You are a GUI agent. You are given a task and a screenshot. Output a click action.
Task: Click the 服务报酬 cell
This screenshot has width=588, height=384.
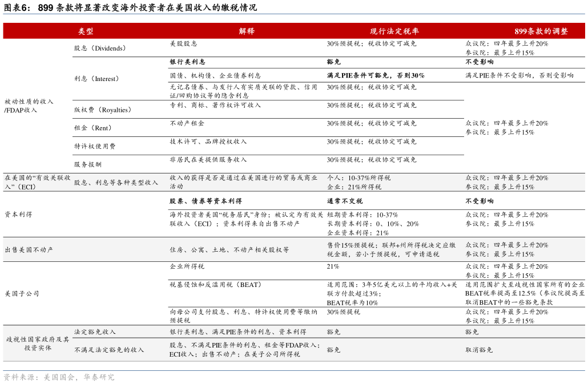point(83,164)
